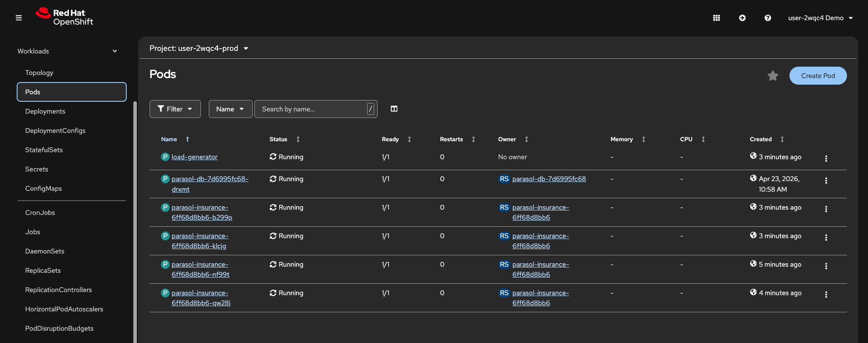Open the load-generator pod link
The image size is (868, 343).
coord(194,157)
